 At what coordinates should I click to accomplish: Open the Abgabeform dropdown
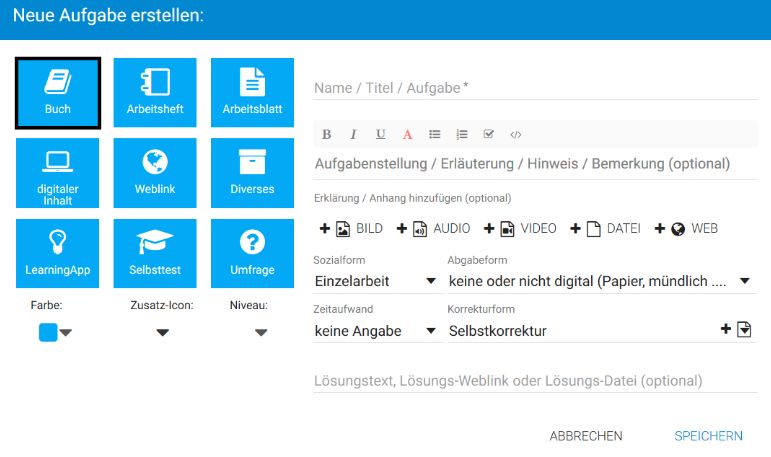pyautogui.click(x=601, y=281)
